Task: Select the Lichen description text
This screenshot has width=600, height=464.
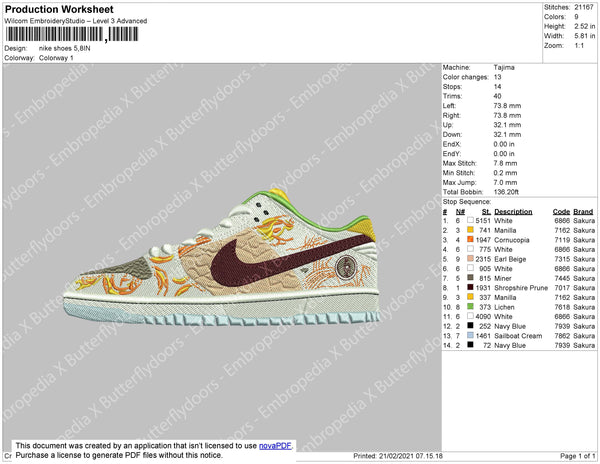Action: coord(504,307)
